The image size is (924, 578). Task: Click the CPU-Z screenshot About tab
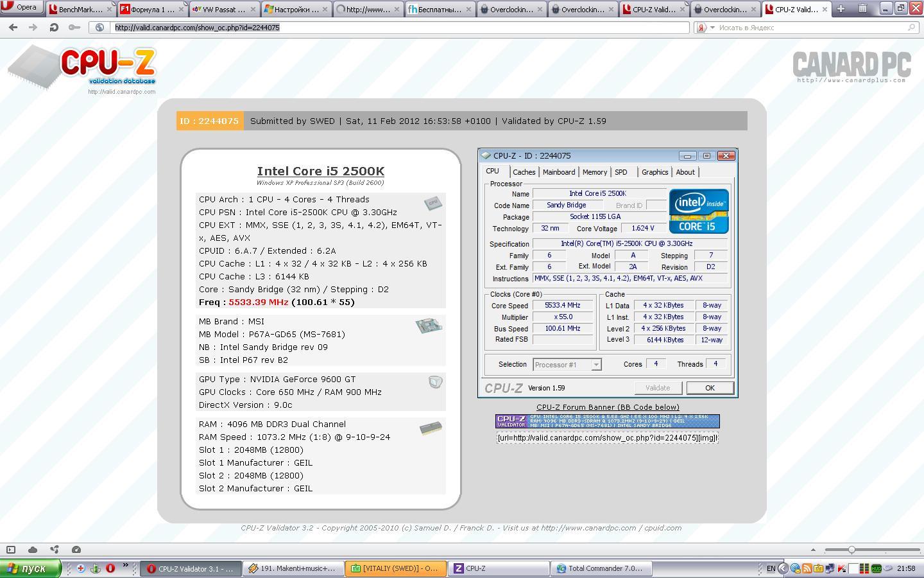(685, 172)
